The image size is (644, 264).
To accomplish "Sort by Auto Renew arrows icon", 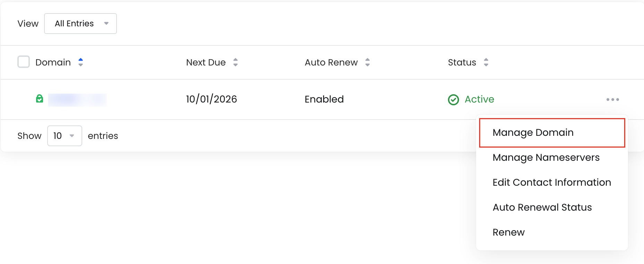I will tap(367, 62).
